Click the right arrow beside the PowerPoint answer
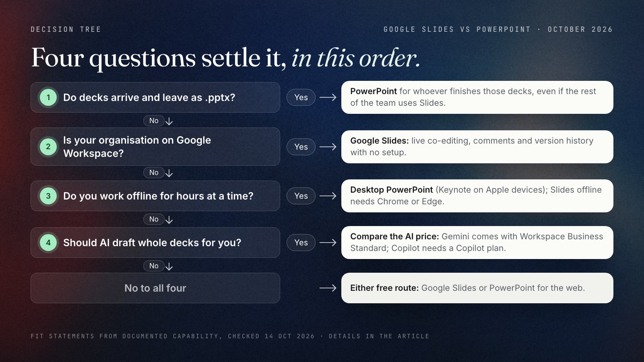The image size is (644, 362). click(328, 97)
